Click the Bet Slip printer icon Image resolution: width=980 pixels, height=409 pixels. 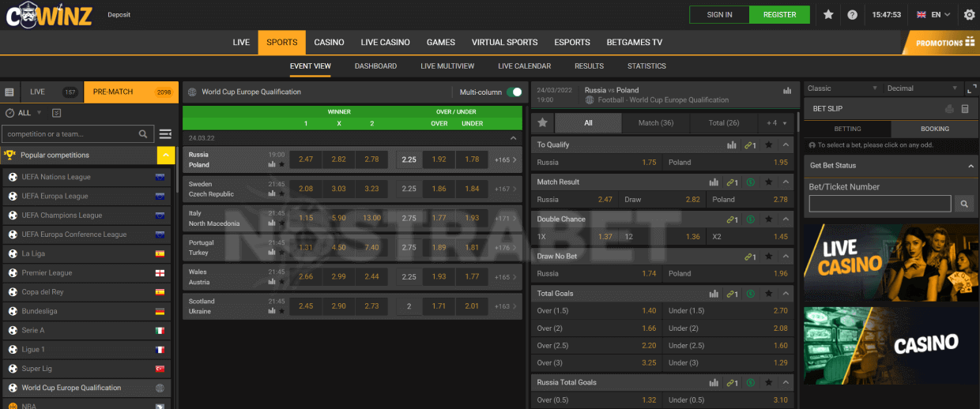pos(949,109)
